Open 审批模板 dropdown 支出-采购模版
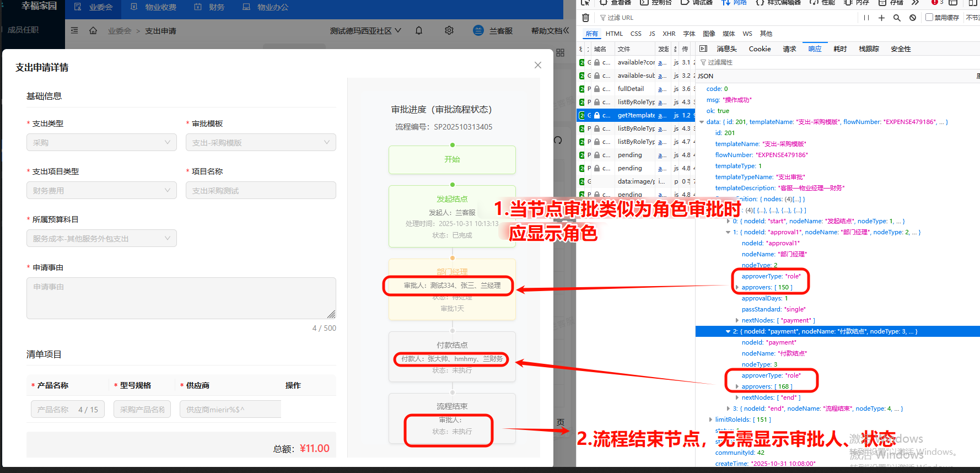 tap(261, 142)
